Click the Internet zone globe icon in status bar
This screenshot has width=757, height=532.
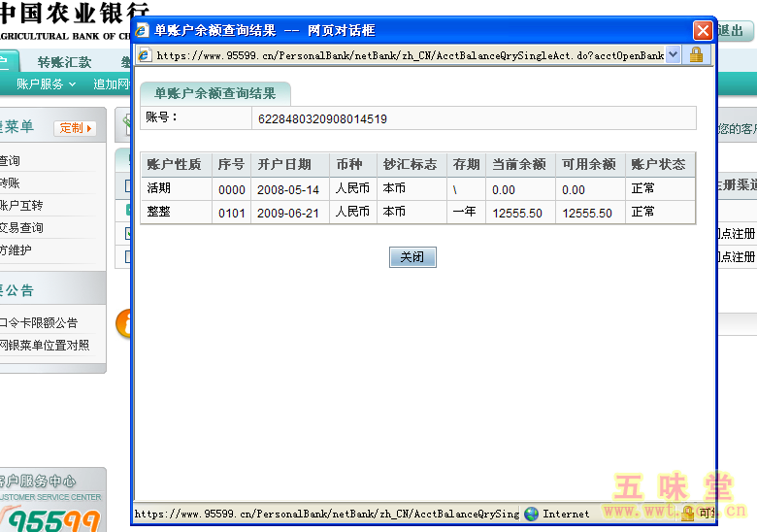(x=531, y=514)
